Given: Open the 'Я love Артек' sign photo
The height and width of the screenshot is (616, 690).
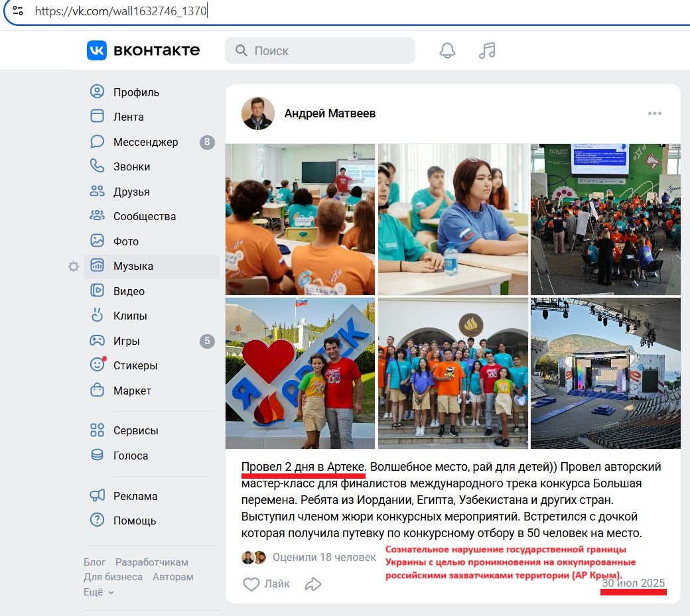Looking at the screenshot, I should pos(300,373).
